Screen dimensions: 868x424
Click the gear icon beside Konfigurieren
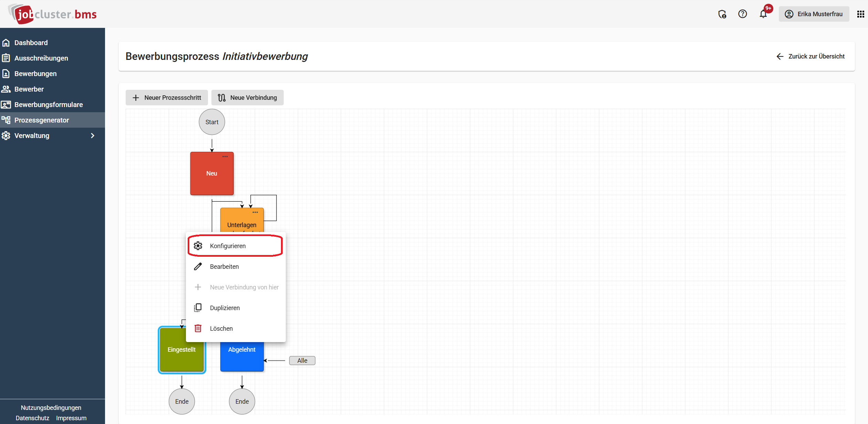click(198, 246)
